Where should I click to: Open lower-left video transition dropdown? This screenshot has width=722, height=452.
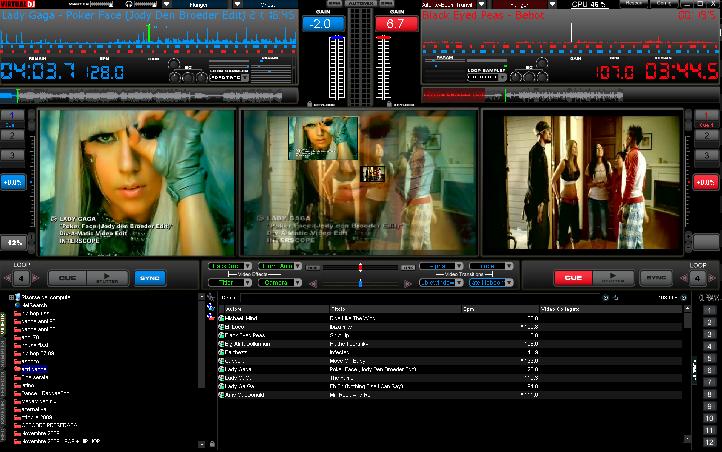[441, 283]
